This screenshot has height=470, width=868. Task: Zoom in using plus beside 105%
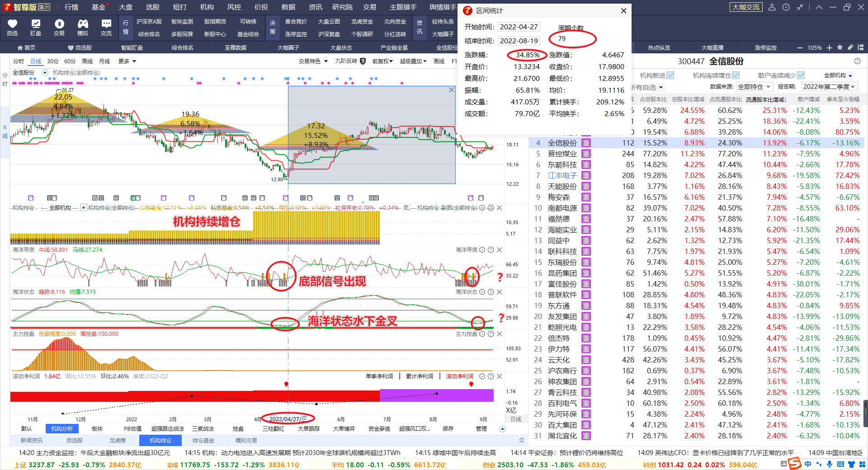coord(829,48)
